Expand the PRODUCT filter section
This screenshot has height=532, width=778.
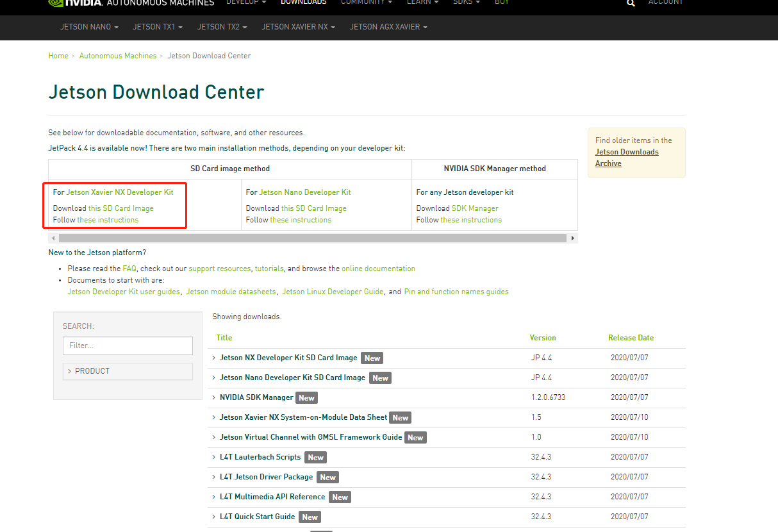[128, 371]
